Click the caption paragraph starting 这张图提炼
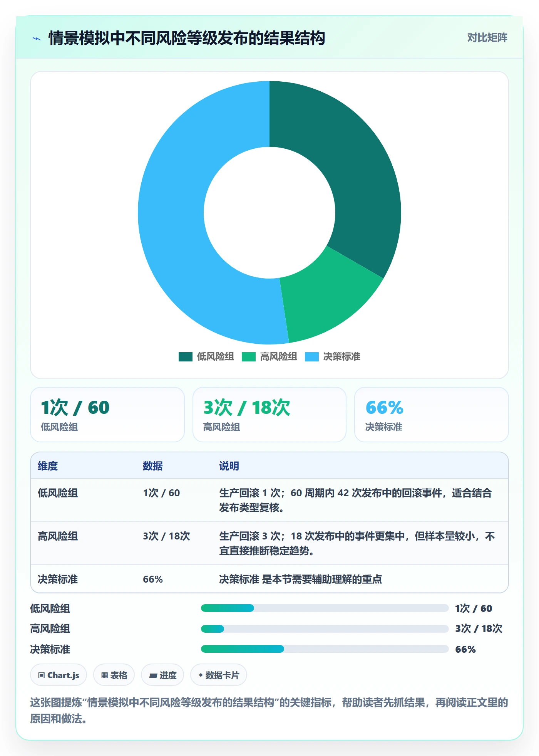The width and height of the screenshot is (539, 756). (269, 711)
